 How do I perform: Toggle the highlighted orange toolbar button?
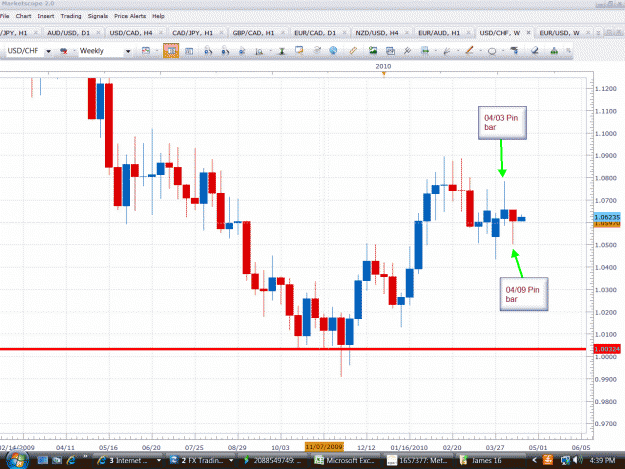tap(171, 51)
